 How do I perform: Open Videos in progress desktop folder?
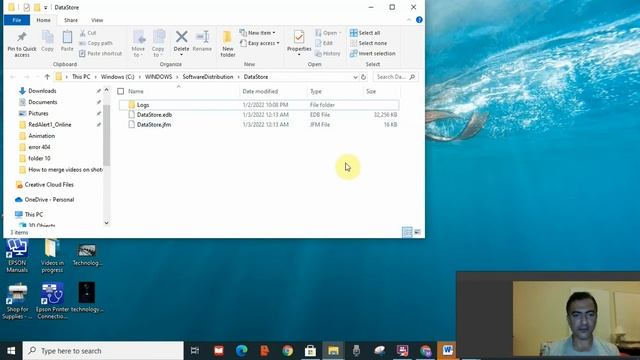pos(52,256)
